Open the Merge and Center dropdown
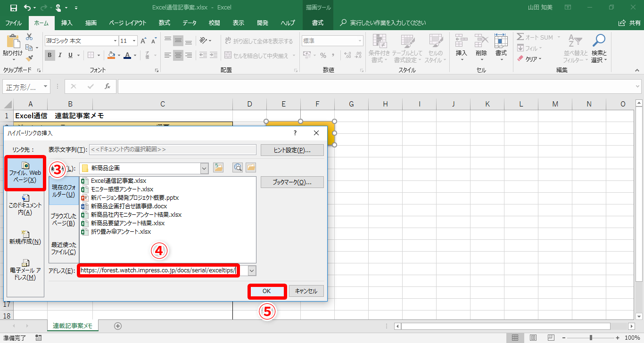Image resolution: width=644 pixels, height=343 pixels. click(294, 56)
